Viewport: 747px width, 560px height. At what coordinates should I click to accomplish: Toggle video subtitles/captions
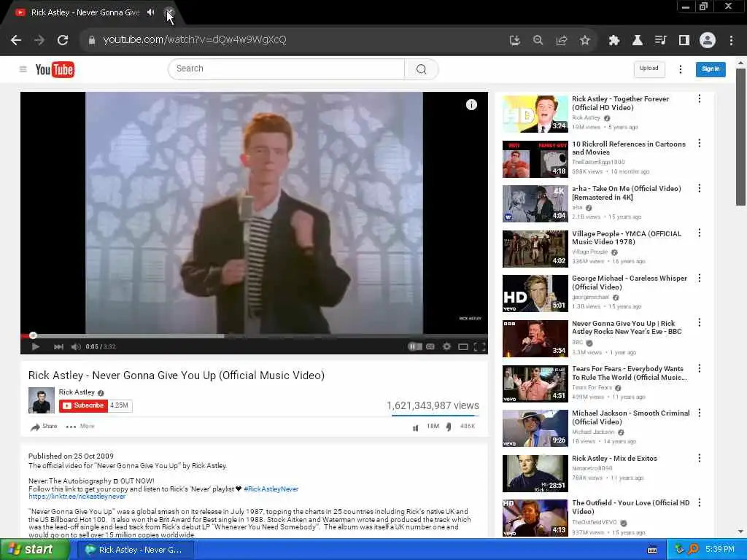click(430, 346)
